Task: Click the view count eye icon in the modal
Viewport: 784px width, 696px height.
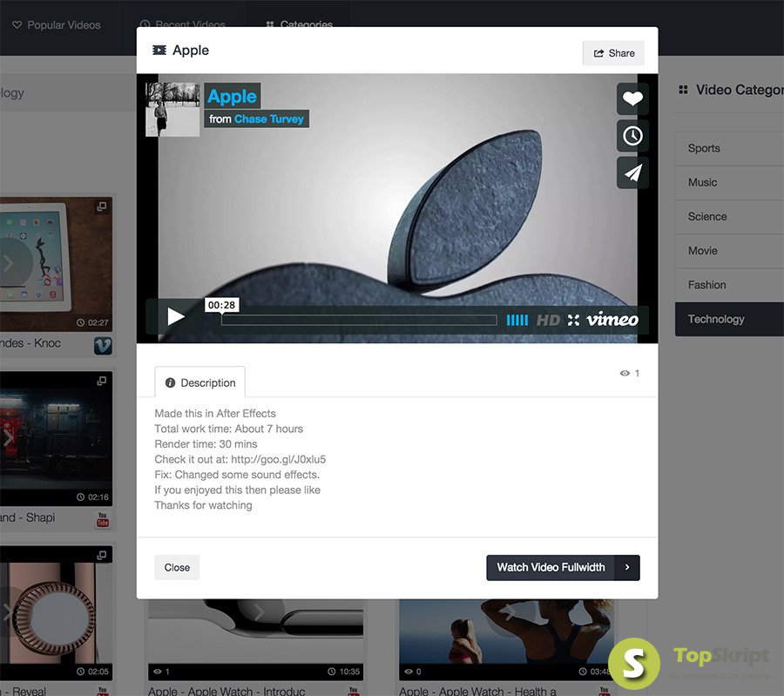Action: pos(625,373)
